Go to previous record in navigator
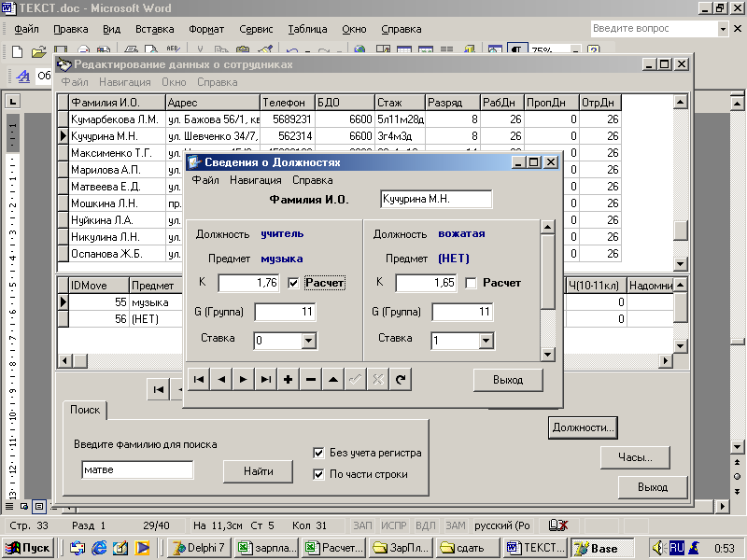 [x=221, y=380]
